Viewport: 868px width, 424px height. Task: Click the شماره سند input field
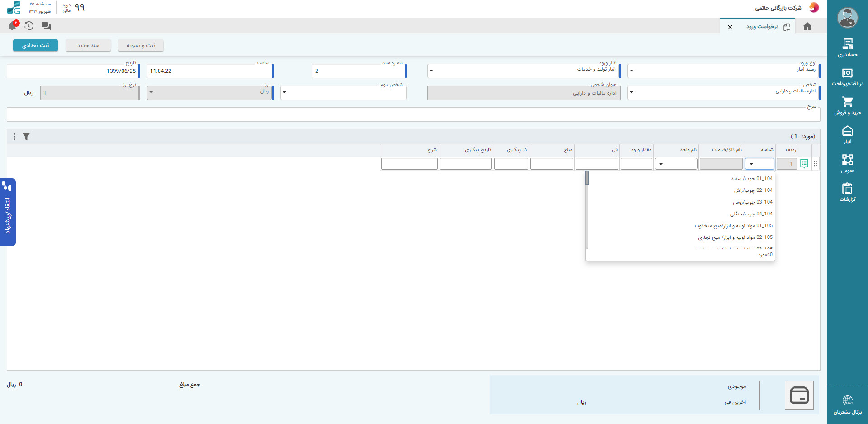[x=359, y=71]
